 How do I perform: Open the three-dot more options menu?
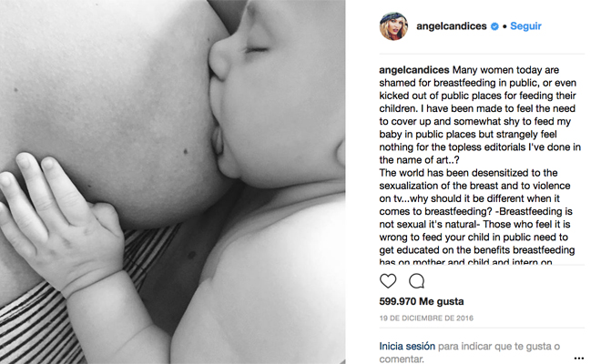[x=579, y=359]
